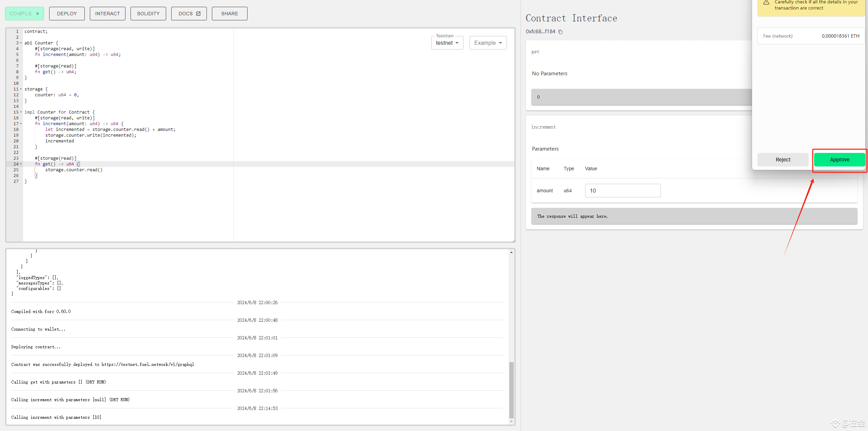Screen dimensions: 868x431
Task: Click the editor resize handle at the bottom-right corner
Action: [514, 241]
